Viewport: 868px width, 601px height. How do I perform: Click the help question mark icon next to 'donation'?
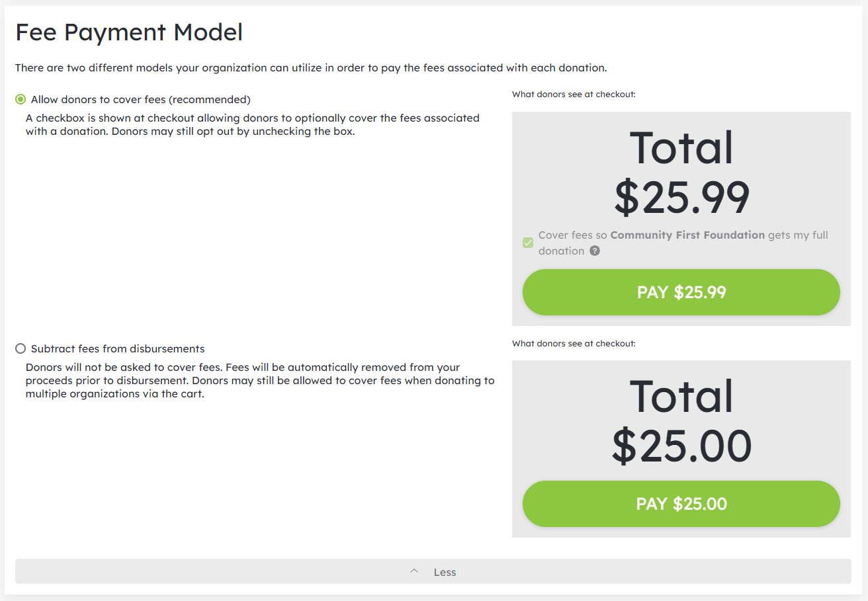[x=595, y=251]
